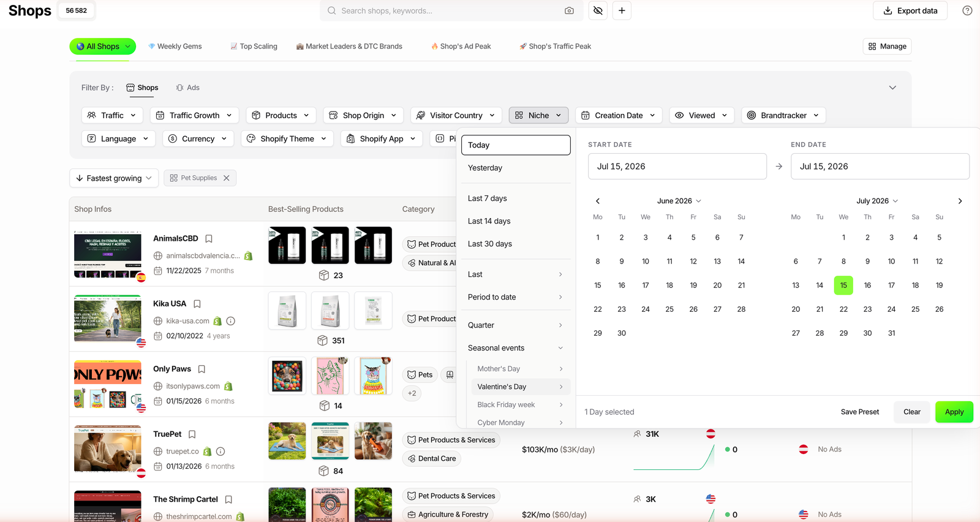Select the Ads filter tab
Image resolution: width=980 pixels, height=522 pixels.
point(187,88)
